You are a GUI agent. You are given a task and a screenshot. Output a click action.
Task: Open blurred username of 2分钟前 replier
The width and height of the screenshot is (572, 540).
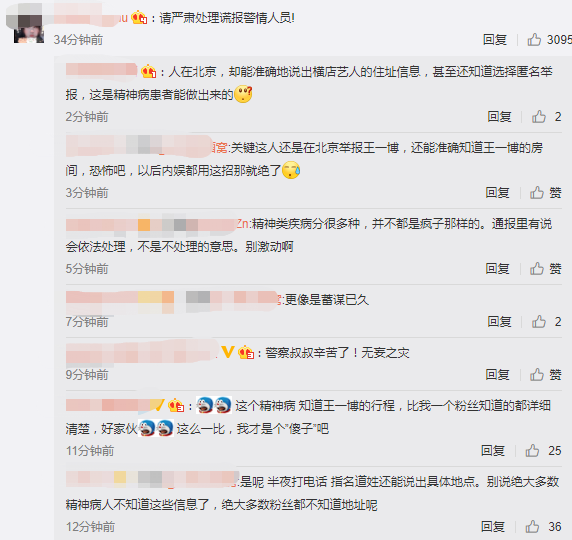(x=101, y=70)
